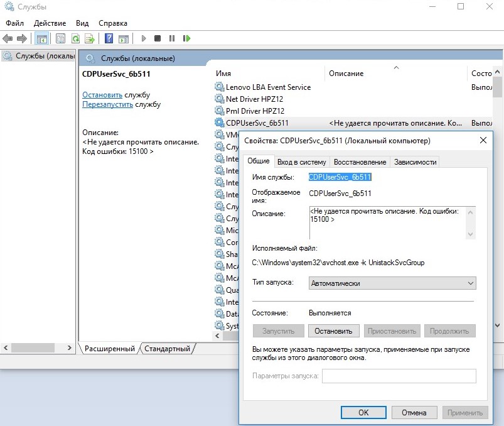Viewport: 504px width, 426px height.
Task: Click the services list vertical scrollbar thumb
Action: [498, 87]
